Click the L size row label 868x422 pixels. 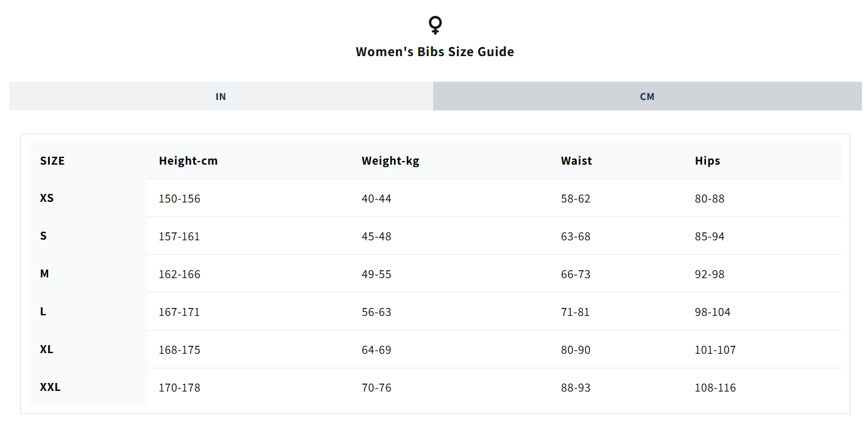[43, 312]
